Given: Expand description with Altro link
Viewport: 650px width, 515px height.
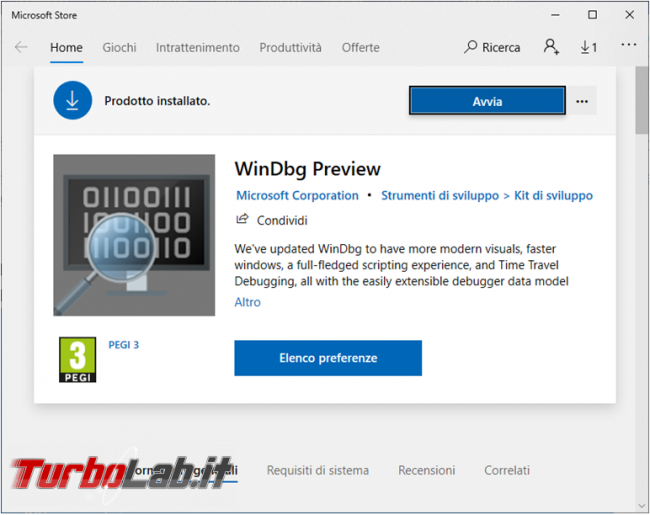Looking at the screenshot, I should coord(247,302).
